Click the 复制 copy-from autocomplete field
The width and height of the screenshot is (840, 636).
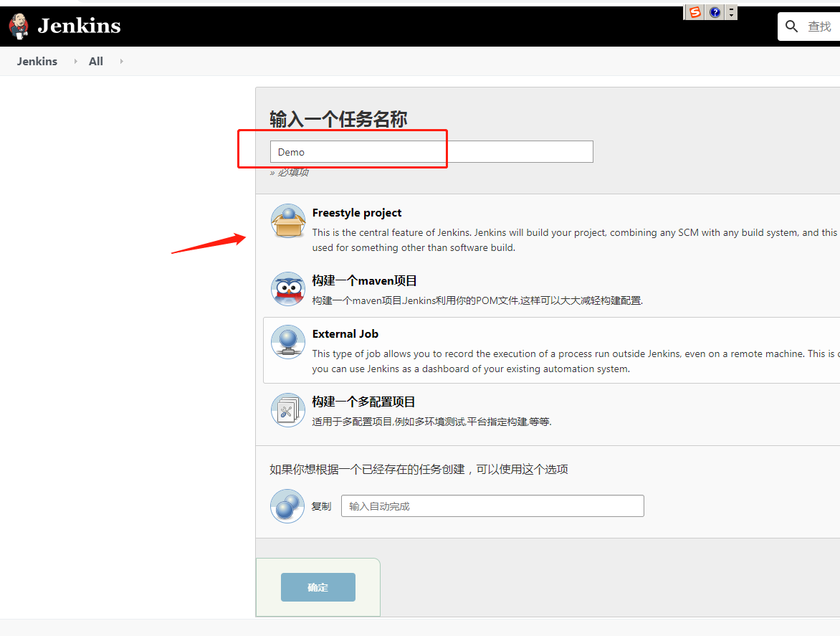point(492,506)
